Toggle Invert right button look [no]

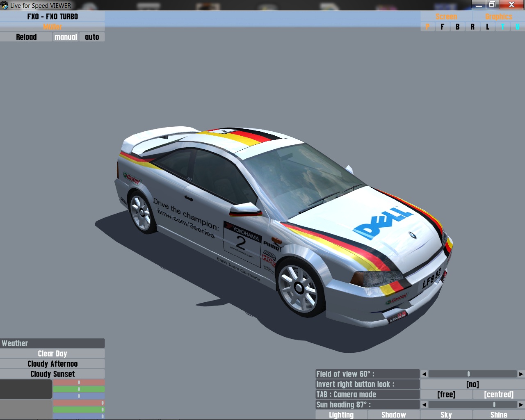click(x=472, y=384)
